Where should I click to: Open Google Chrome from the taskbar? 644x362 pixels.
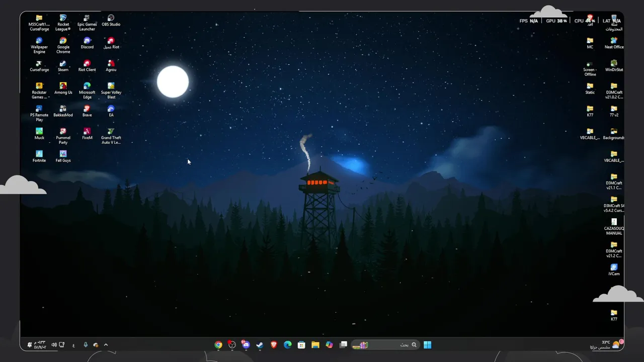(218, 345)
